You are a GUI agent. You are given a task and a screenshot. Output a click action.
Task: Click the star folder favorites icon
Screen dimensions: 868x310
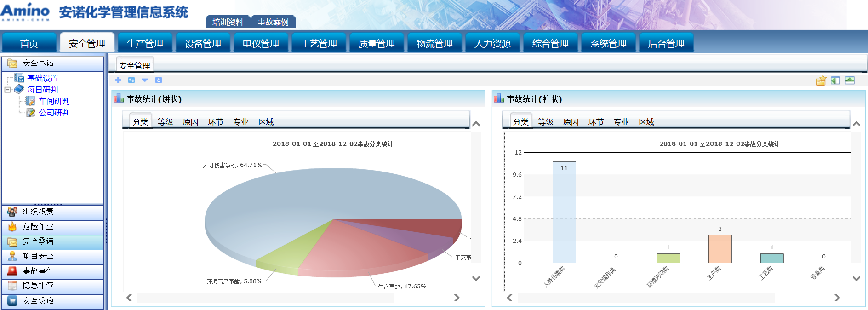click(821, 81)
